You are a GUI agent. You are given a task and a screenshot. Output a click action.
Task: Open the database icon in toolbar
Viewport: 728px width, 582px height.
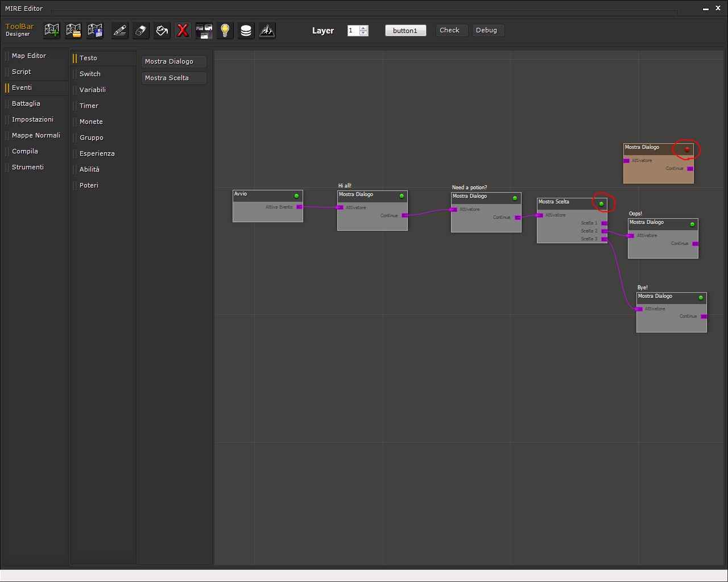pyautogui.click(x=246, y=30)
